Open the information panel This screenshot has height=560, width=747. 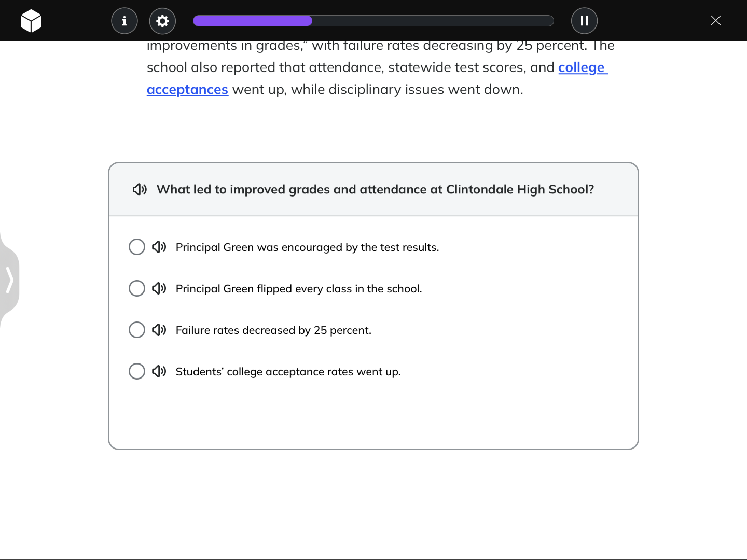[124, 21]
